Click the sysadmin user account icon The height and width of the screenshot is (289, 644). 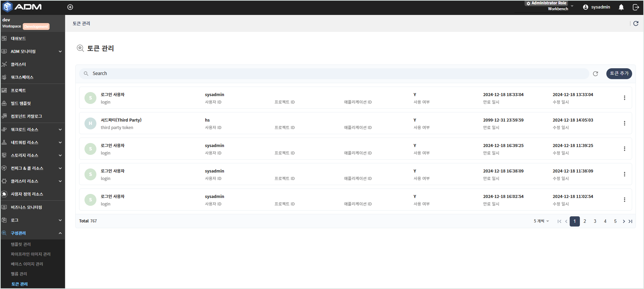click(586, 7)
